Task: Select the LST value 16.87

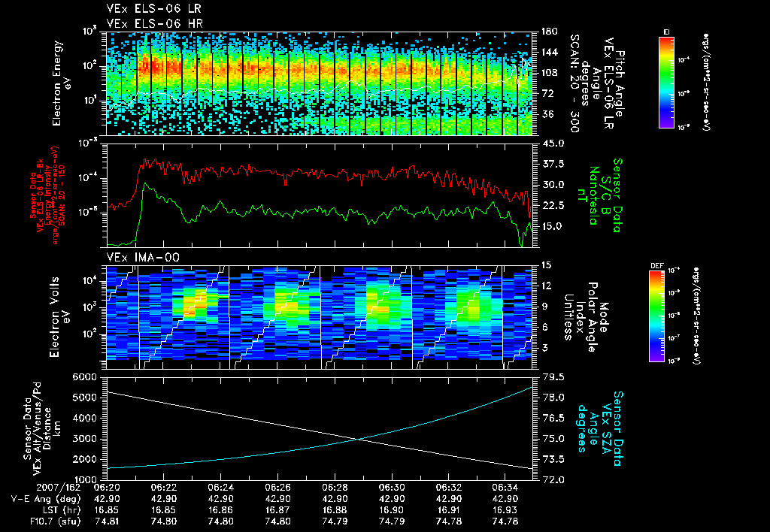Action: (x=277, y=510)
